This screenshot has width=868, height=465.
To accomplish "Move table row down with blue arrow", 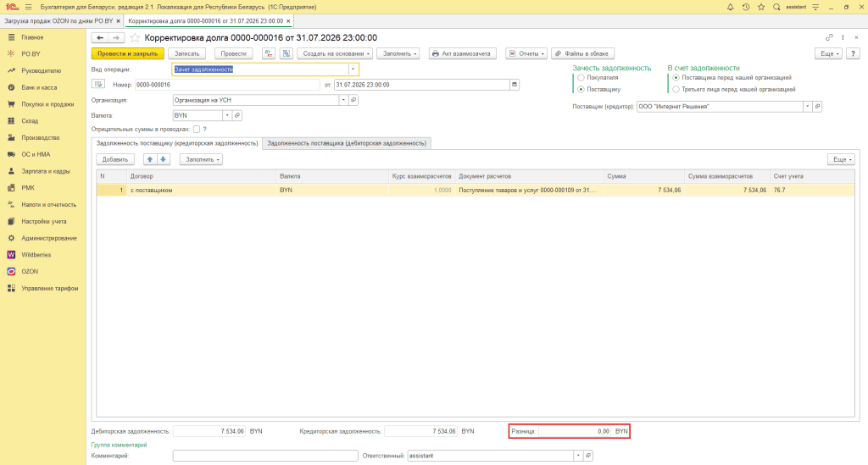I will click(164, 159).
